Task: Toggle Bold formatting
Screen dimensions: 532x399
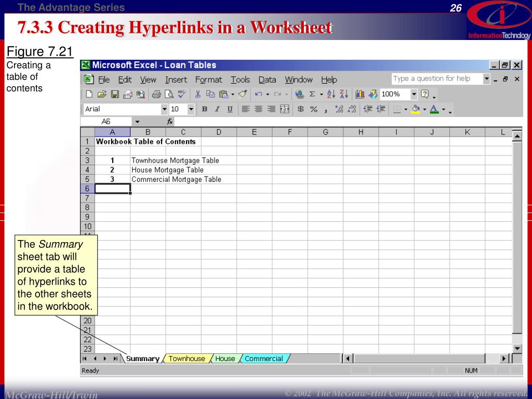Action: 204,109
